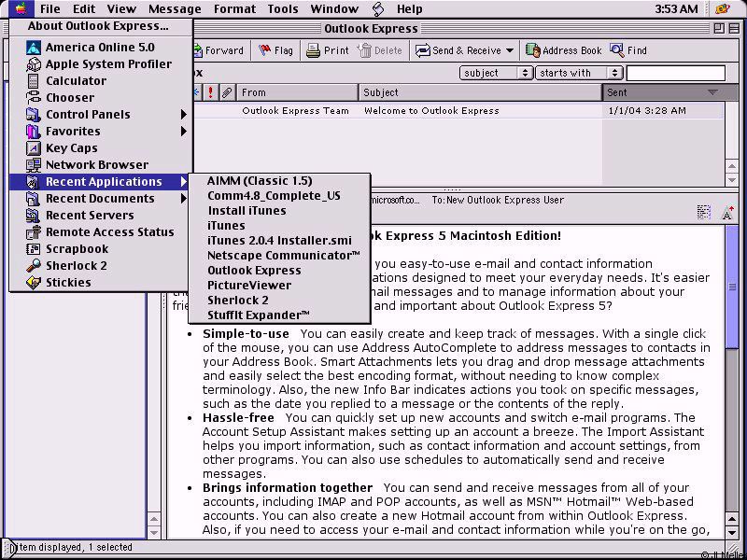747x560 pixels.
Task: Launch Install iTunes from recent applications
Action: coord(279,211)
